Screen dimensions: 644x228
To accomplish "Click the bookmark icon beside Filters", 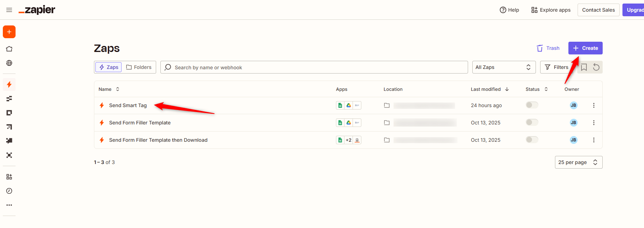I will [584, 67].
